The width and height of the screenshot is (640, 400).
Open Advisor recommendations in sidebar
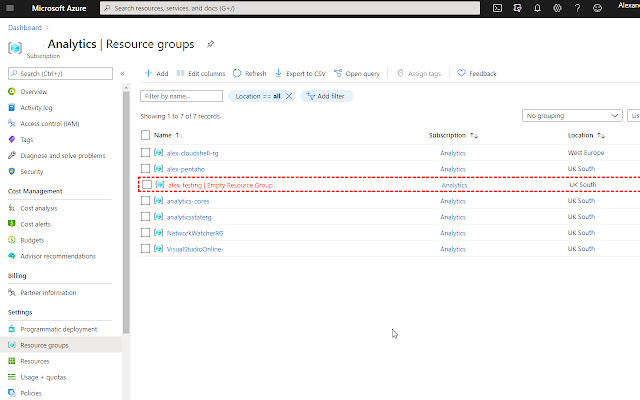58,256
